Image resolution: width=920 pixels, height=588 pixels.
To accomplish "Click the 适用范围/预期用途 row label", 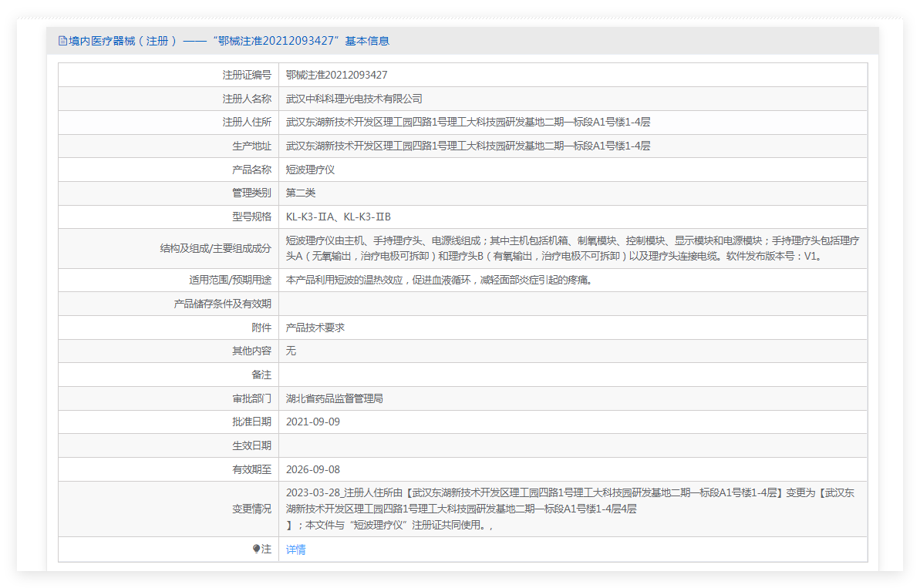I will coord(230,280).
